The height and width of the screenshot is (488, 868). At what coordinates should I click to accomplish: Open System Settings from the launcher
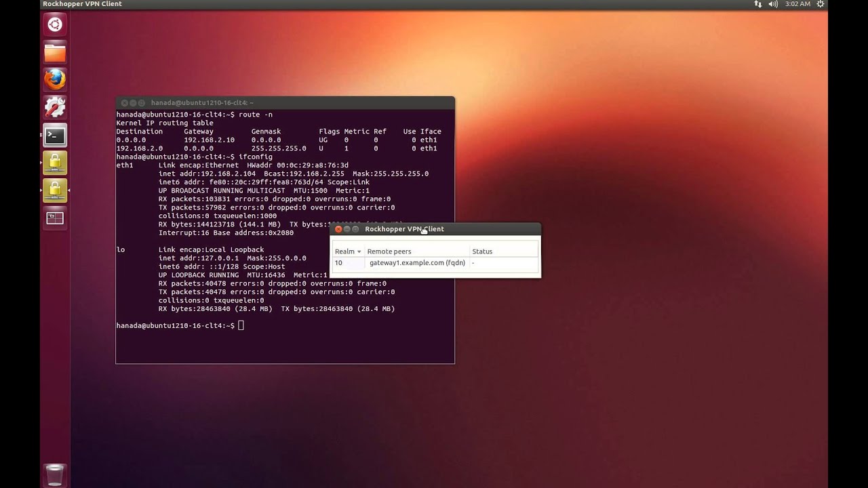(55, 107)
